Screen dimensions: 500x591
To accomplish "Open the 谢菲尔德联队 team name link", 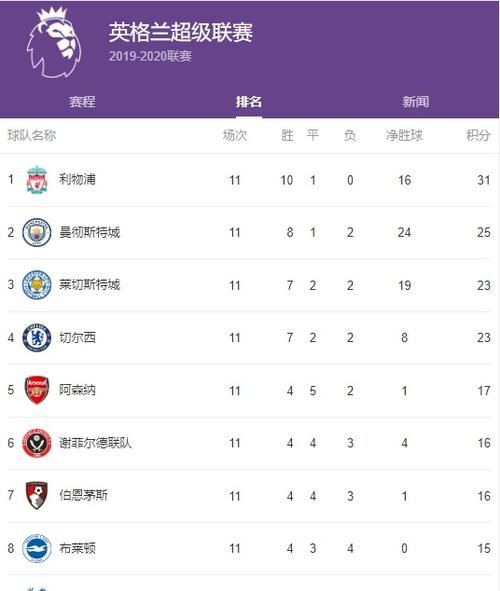I will pyautogui.click(x=95, y=443).
